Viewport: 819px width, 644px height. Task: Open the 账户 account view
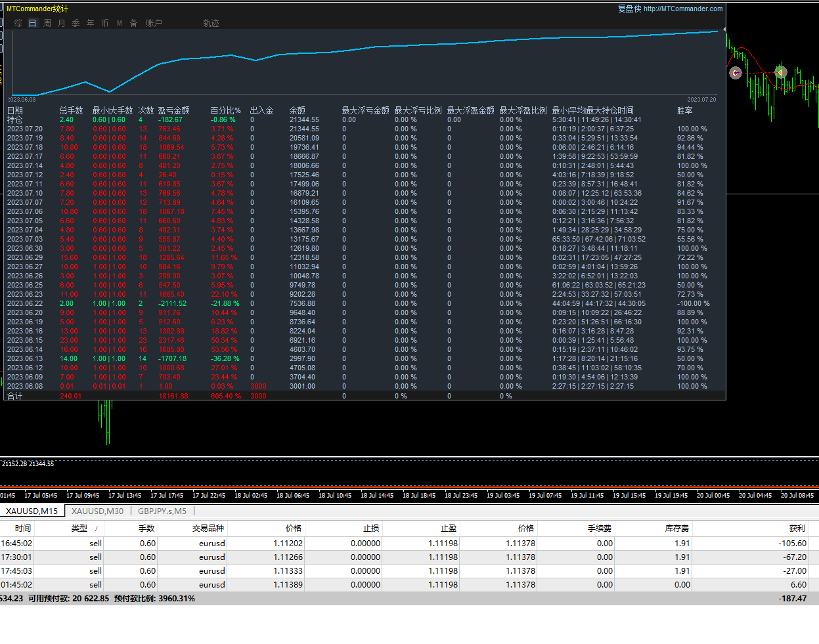(x=154, y=23)
